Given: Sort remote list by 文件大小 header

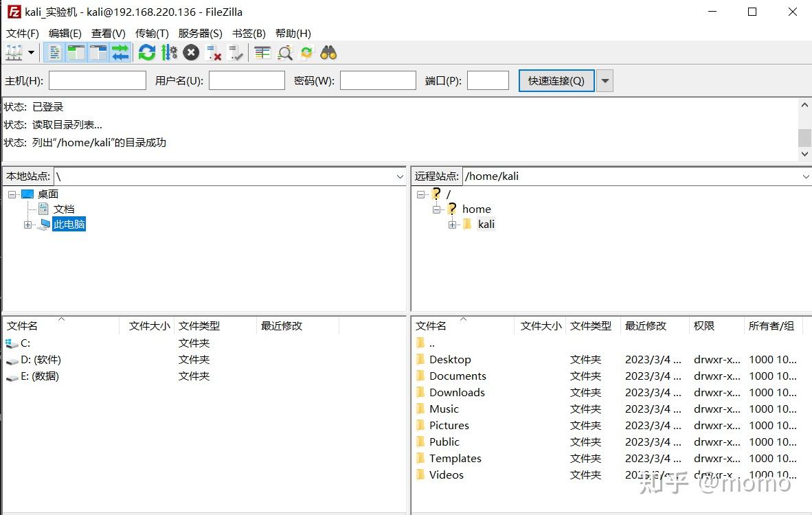Looking at the screenshot, I should [x=540, y=325].
